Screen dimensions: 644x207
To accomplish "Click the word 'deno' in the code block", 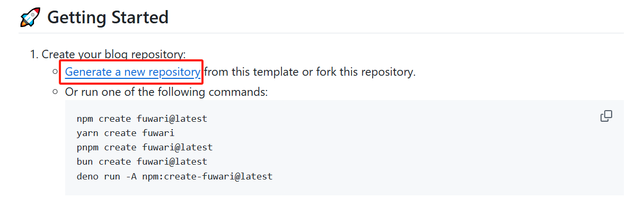I will pos(87,176).
